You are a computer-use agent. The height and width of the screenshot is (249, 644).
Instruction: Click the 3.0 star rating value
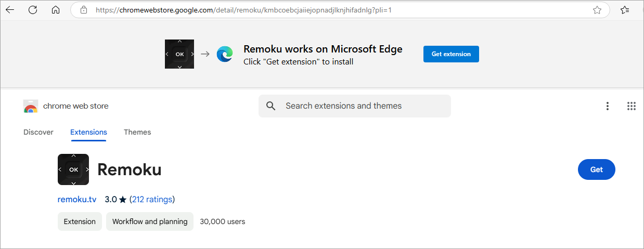111,199
